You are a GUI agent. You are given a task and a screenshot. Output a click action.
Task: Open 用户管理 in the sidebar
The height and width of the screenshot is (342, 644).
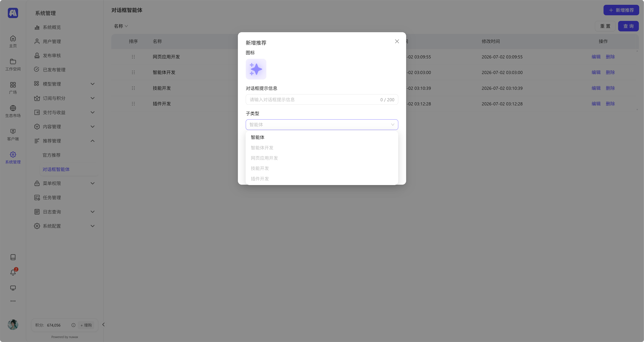pos(64,41)
